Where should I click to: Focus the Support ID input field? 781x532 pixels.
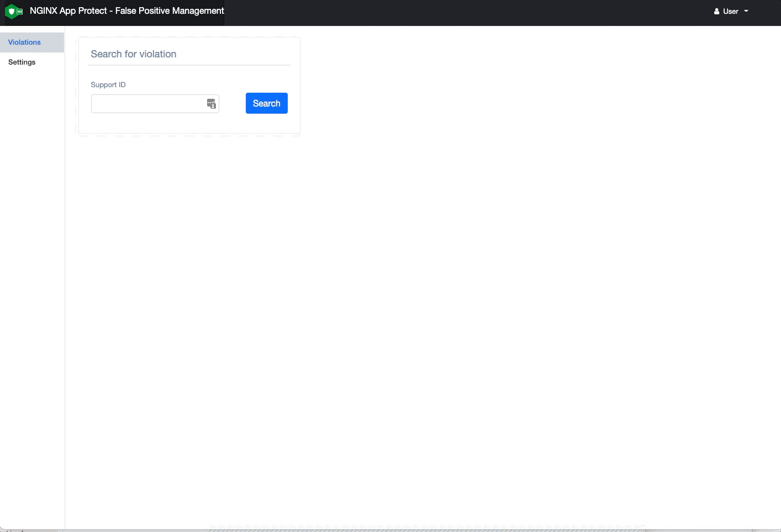pos(155,104)
